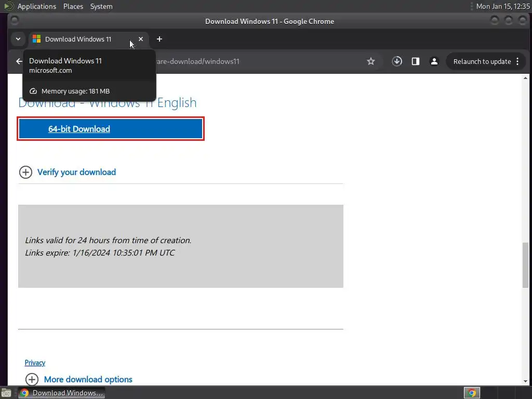
Task: Click the Chrome back arrow
Action: pyautogui.click(x=19, y=61)
